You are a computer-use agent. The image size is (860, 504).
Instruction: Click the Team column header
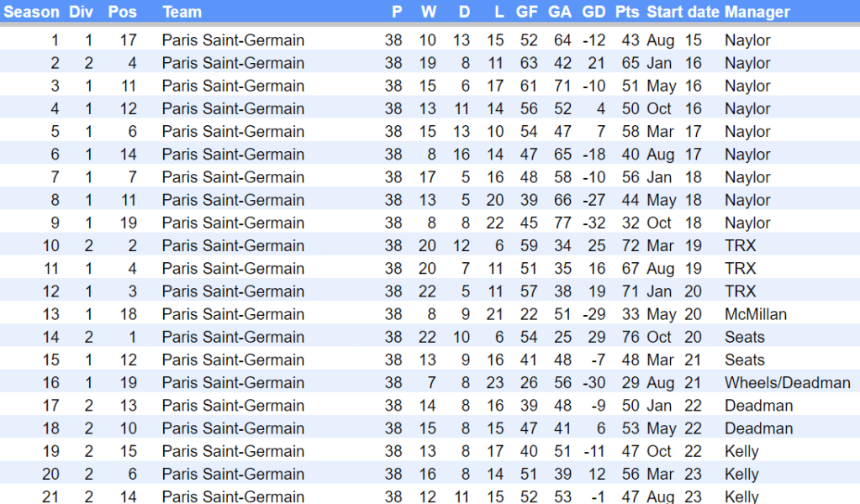182,12
